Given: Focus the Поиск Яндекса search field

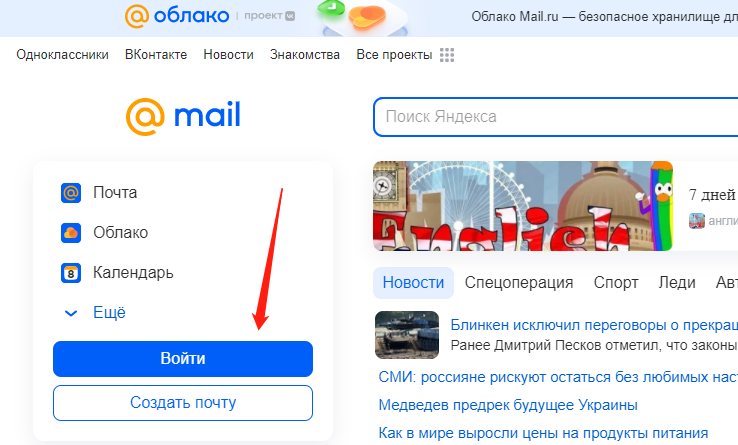Looking at the screenshot, I should click(556, 117).
